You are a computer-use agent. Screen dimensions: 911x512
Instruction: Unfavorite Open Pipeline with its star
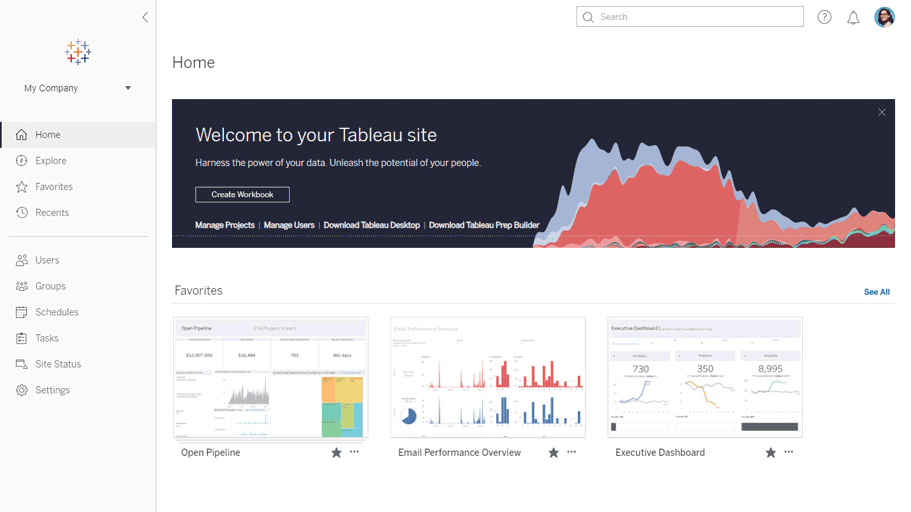pos(336,453)
